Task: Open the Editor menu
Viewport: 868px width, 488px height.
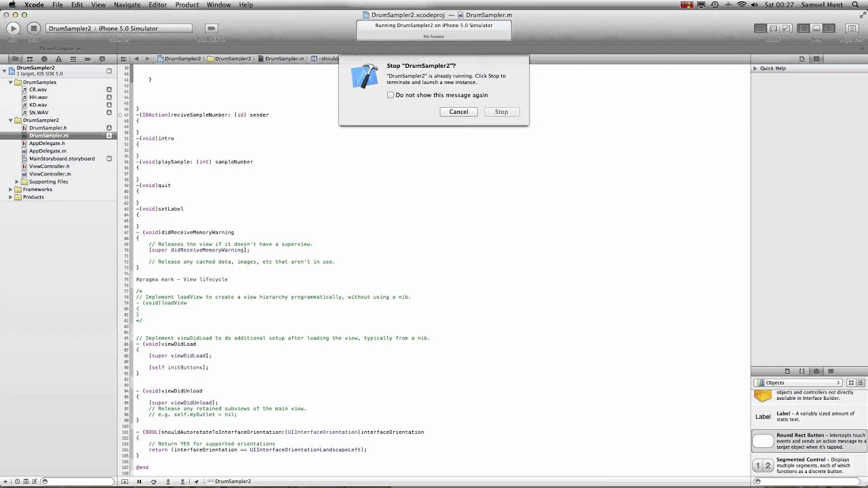Action: (x=158, y=5)
